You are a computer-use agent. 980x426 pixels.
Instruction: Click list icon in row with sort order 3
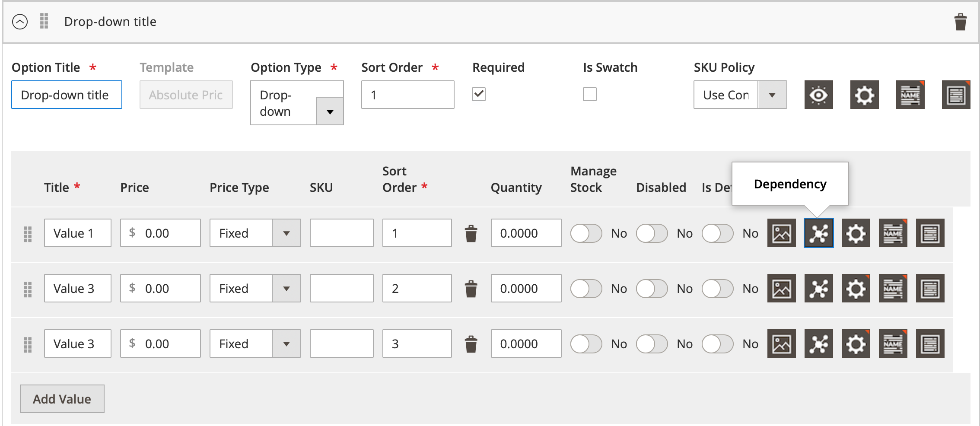click(930, 344)
